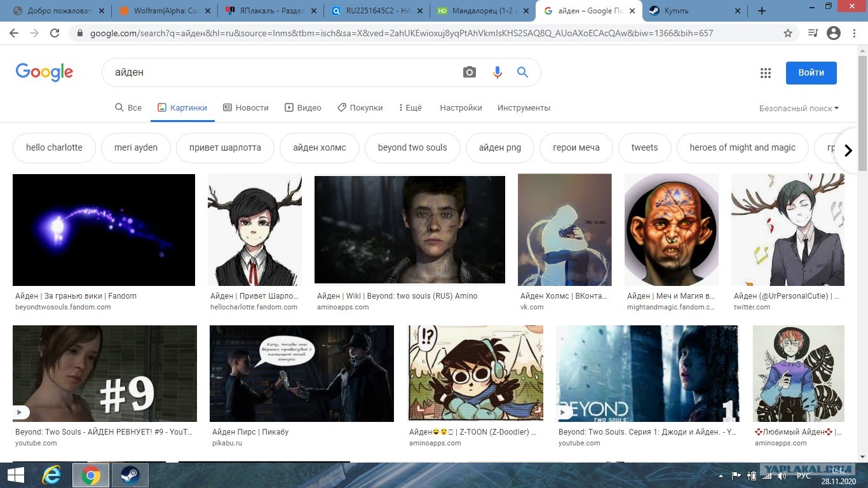Open Инструменты search tools
The image size is (868, 488).
click(x=524, y=108)
